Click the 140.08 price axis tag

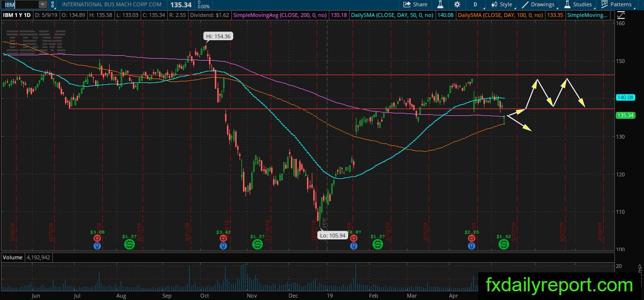point(625,97)
